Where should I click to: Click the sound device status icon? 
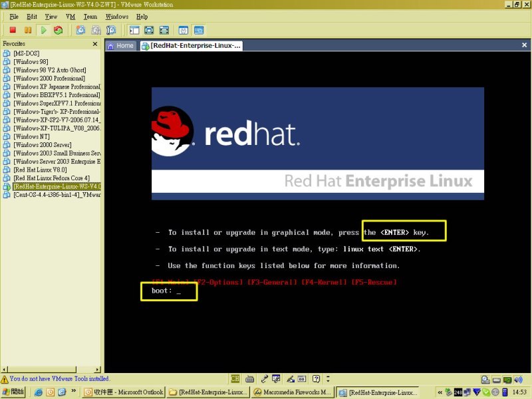click(518, 380)
